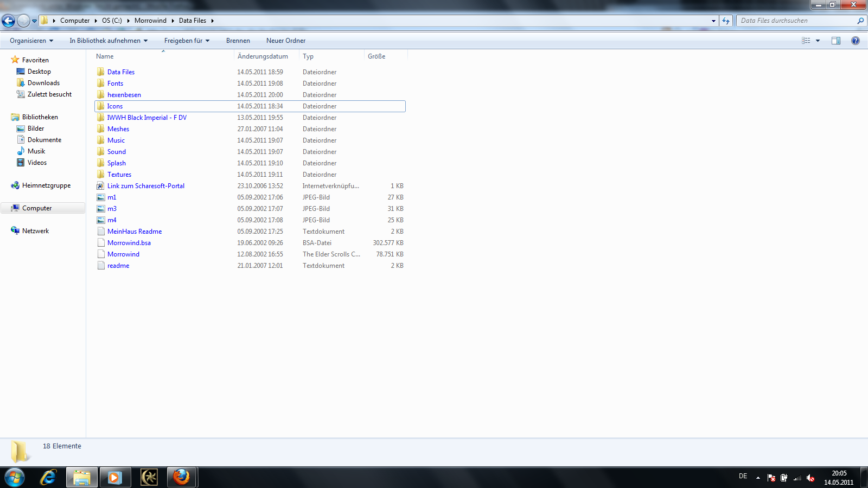Expand the address bar history dropdown
868x488 pixels.
[713, 21]
